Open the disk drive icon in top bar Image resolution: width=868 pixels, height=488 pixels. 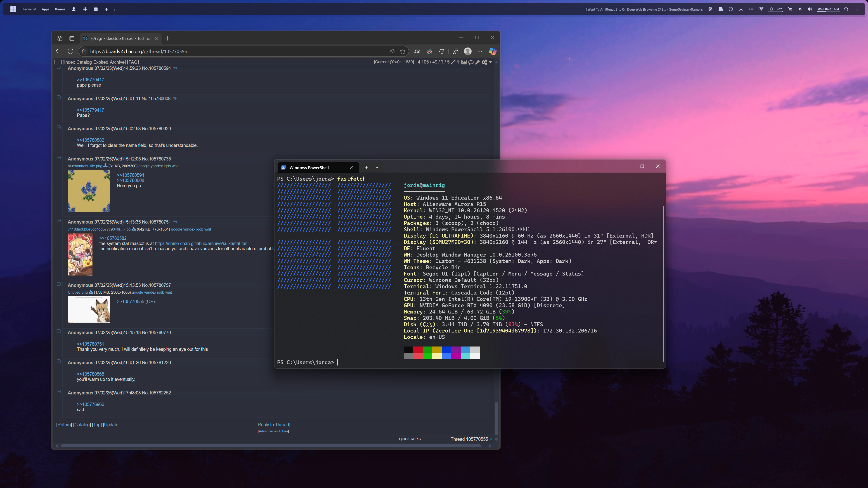pos(720,9)
